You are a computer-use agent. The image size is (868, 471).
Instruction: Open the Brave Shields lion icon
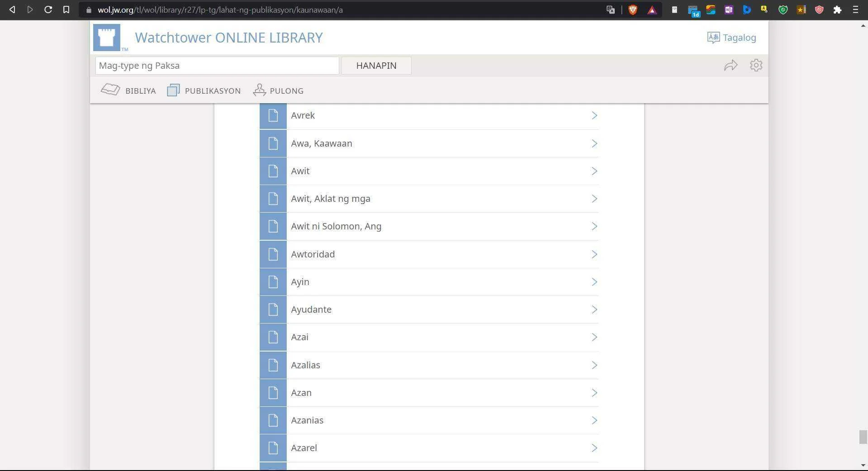tap(633, 10)
